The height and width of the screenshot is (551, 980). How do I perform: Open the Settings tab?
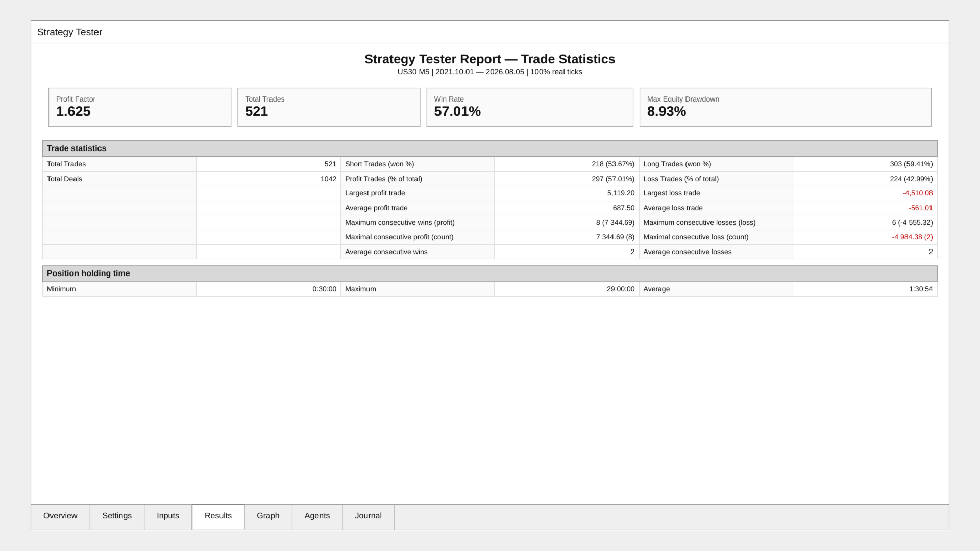(117, 516)
